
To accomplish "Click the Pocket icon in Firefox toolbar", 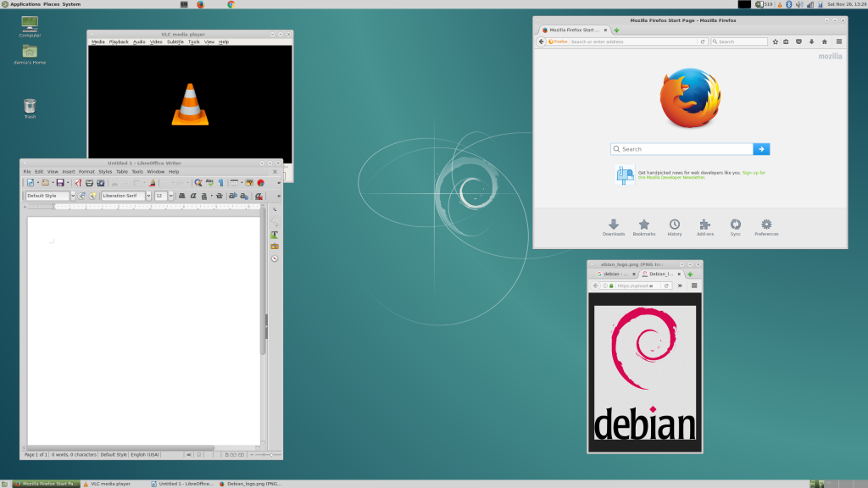I will click(798, 42).
